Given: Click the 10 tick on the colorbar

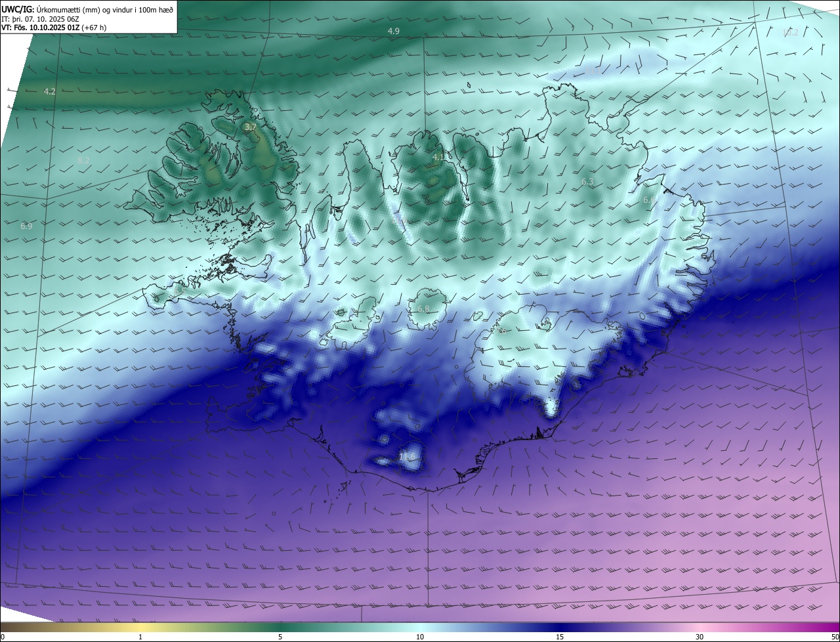Looking at the screenshot, I should tap(420, 637).
